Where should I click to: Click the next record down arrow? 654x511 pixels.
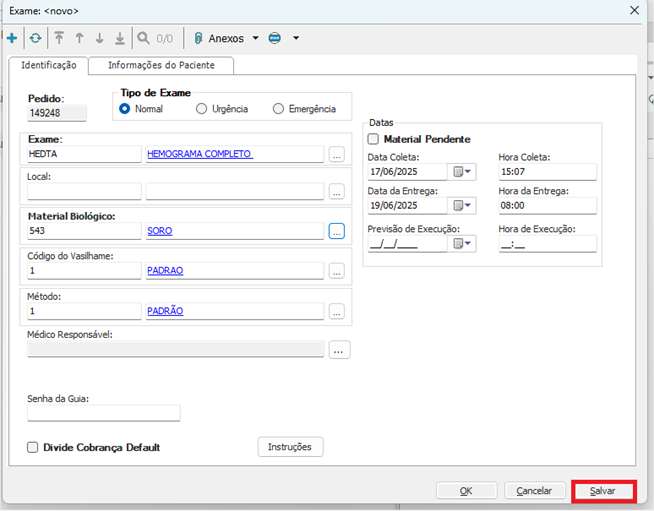pyautogui.click(x=99, y=38)
